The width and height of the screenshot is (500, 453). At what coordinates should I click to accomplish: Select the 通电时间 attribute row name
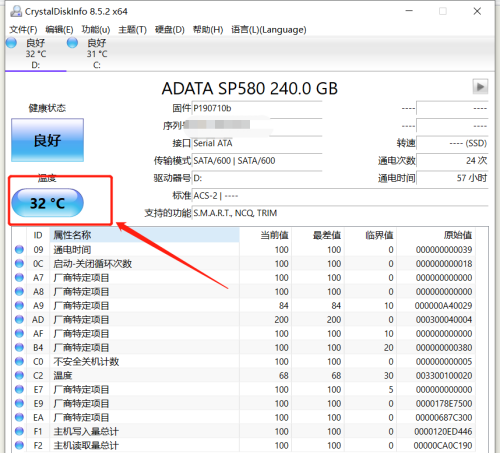[x=72, y=250]
